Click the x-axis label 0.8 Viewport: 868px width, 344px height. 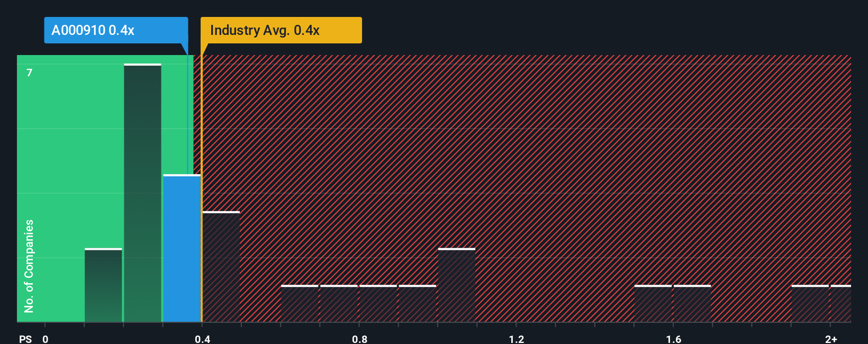[x=359, y=339]
